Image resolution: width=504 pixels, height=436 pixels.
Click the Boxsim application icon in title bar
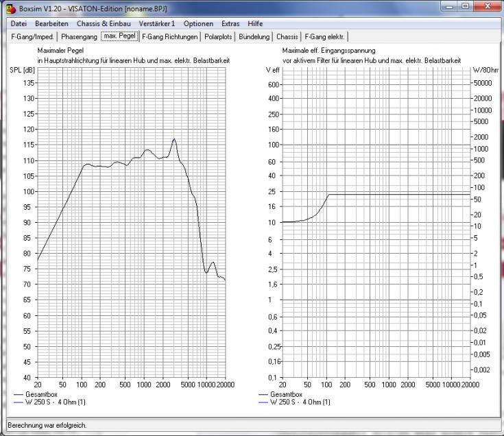11,9
